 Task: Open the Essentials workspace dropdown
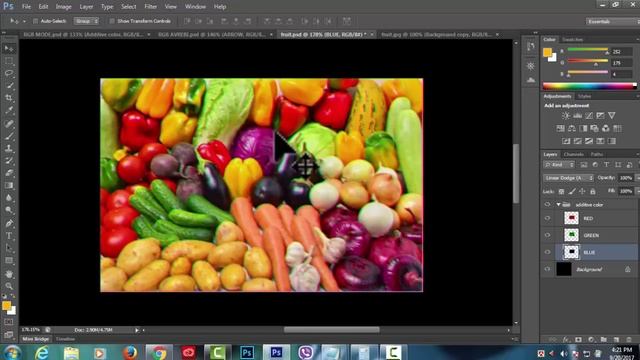click(612, 21)
